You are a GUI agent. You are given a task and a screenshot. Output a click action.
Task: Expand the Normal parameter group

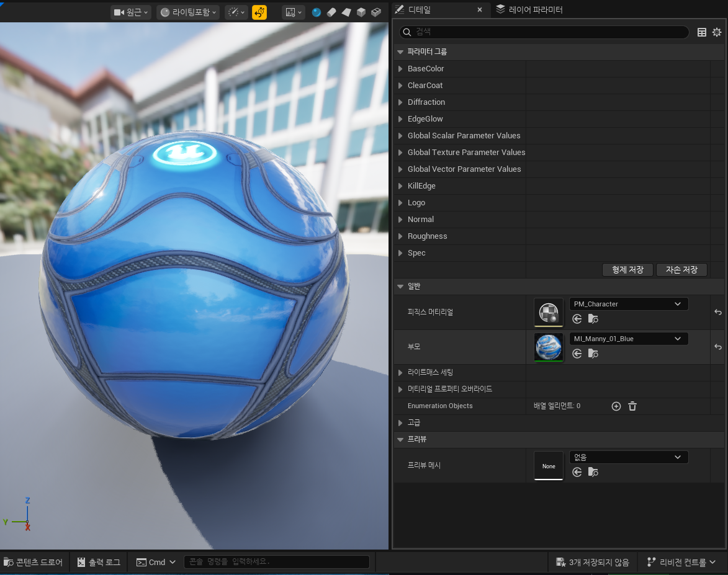coord(400,220)
